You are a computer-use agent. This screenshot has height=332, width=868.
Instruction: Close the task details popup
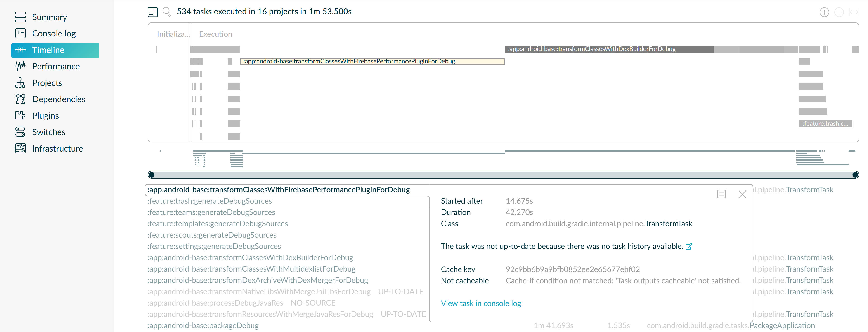coord(742,194)
